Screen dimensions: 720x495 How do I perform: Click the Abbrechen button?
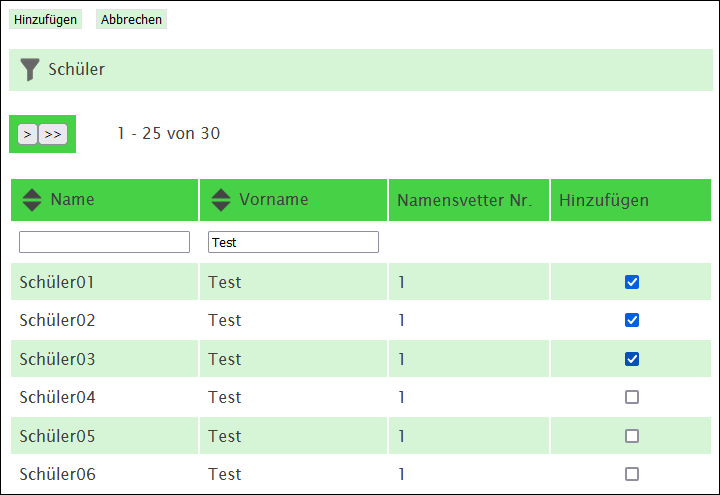(x=131, y=19)
